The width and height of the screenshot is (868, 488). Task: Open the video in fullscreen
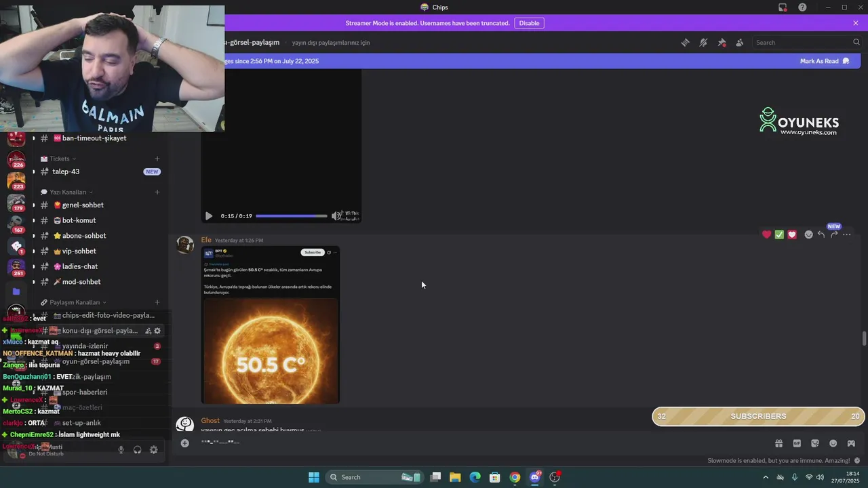coord(351,216)
